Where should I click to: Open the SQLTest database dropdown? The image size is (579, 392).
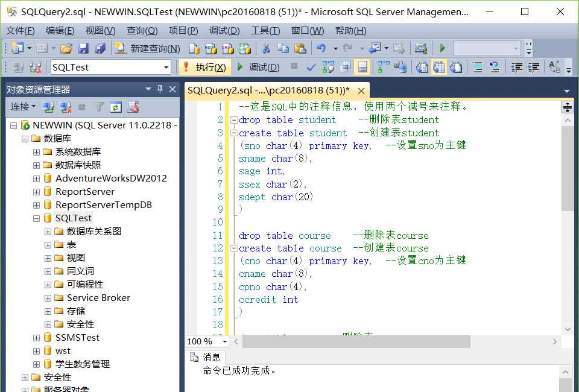coord(166,67)
